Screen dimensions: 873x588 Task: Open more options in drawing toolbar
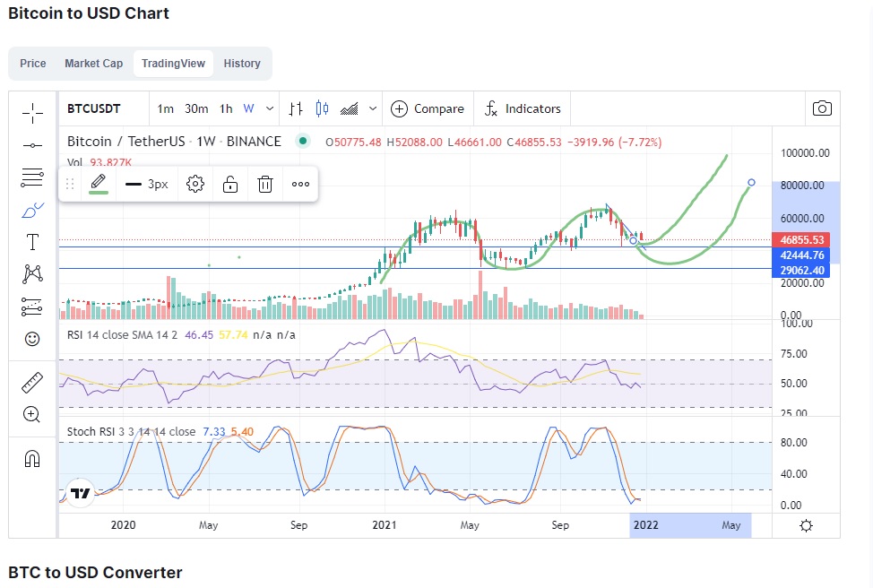pyautogui.click(x=300, y=184)
